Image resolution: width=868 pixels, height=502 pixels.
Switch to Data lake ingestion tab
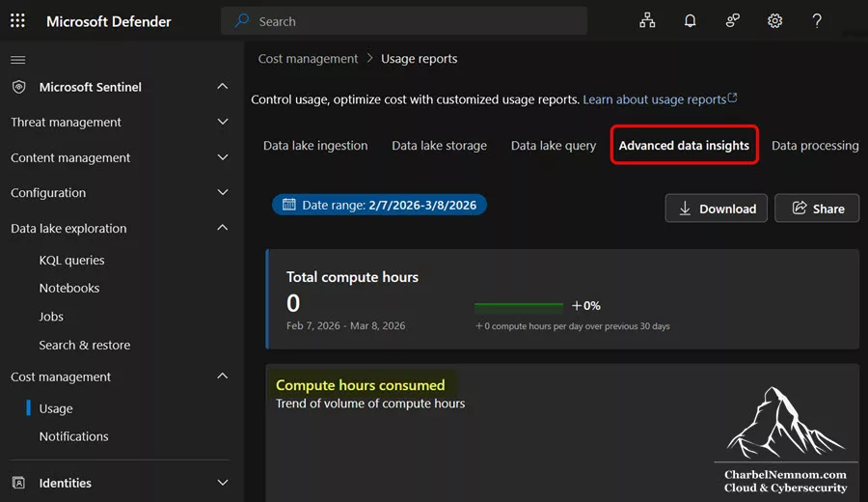coord(315,146)
